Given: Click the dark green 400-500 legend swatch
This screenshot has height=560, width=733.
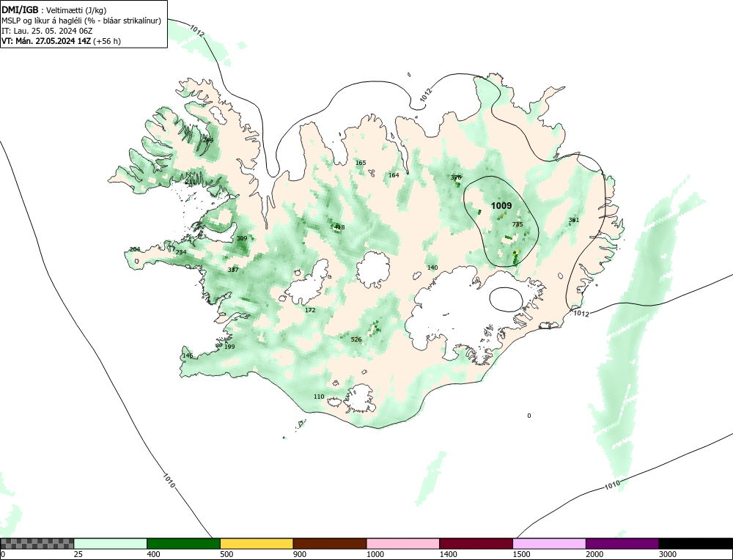Looking at the screenshot, I should click(x=183, y=544).
